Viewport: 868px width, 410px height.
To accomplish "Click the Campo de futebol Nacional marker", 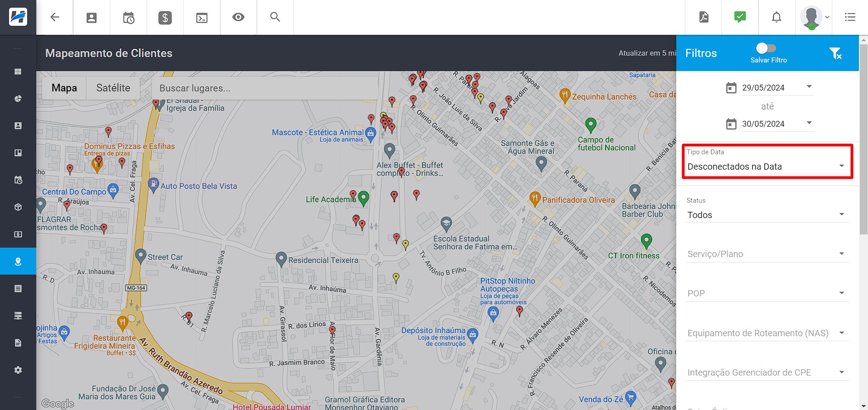I will click(x=591, y=124).
